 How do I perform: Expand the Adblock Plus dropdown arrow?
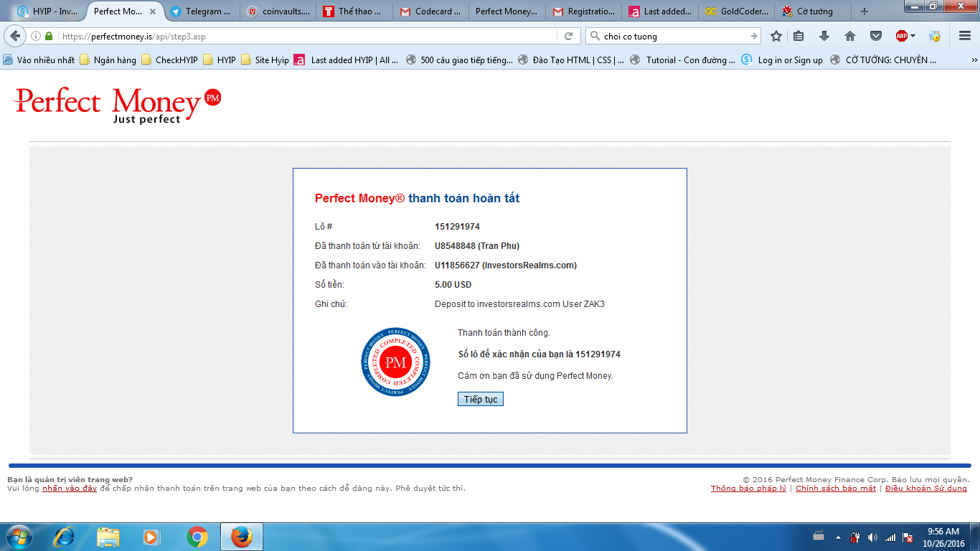tap(913, 36)
